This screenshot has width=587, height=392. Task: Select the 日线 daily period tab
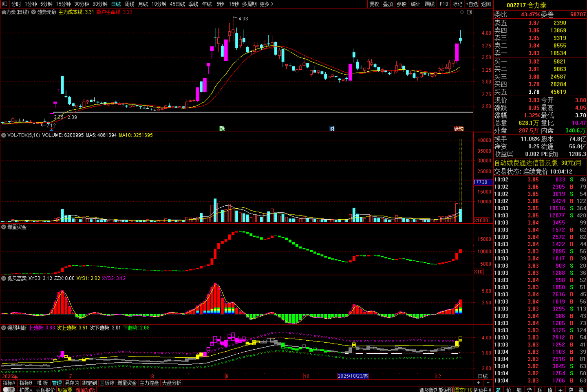click(116, 4)
